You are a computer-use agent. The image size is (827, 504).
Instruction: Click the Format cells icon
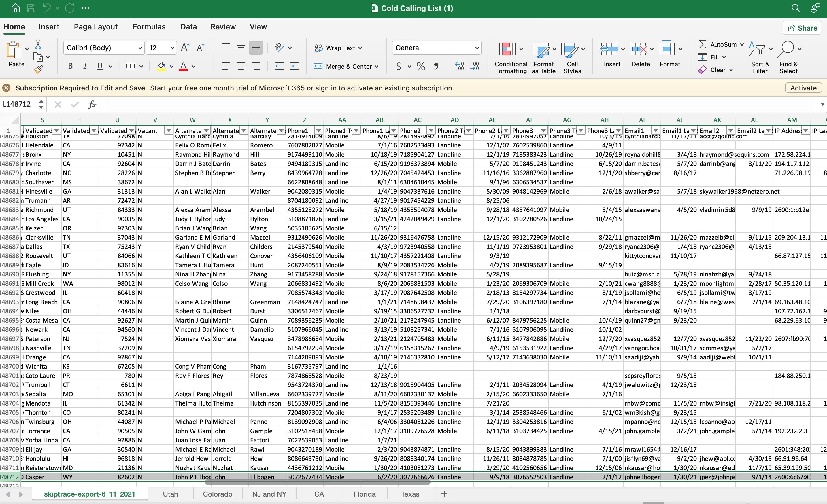666,48
